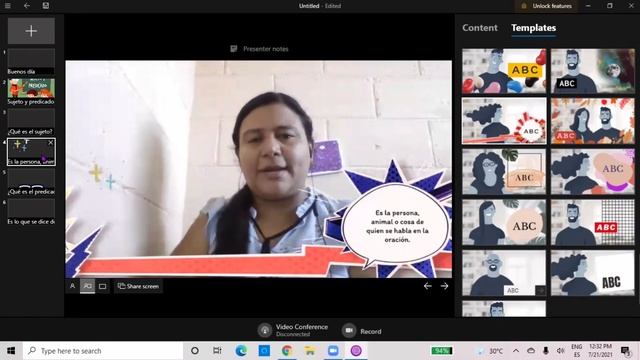Open Task View on taskbar
Screen dimensions: 640x360
[217, 351]
